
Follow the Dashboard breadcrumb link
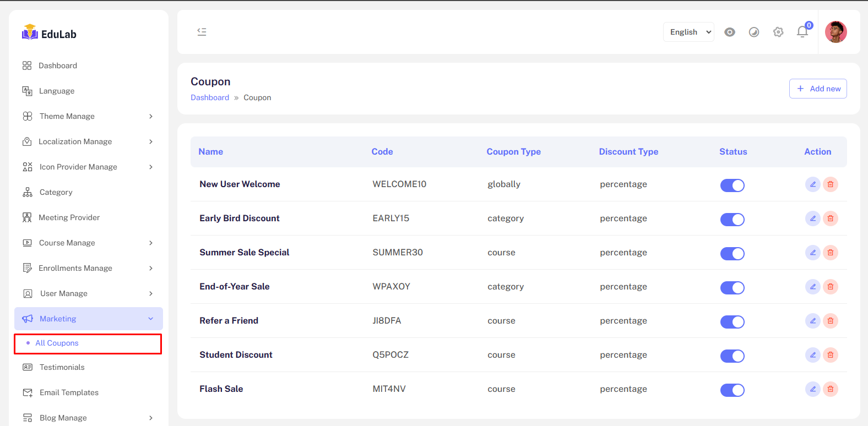coord(210,97)
